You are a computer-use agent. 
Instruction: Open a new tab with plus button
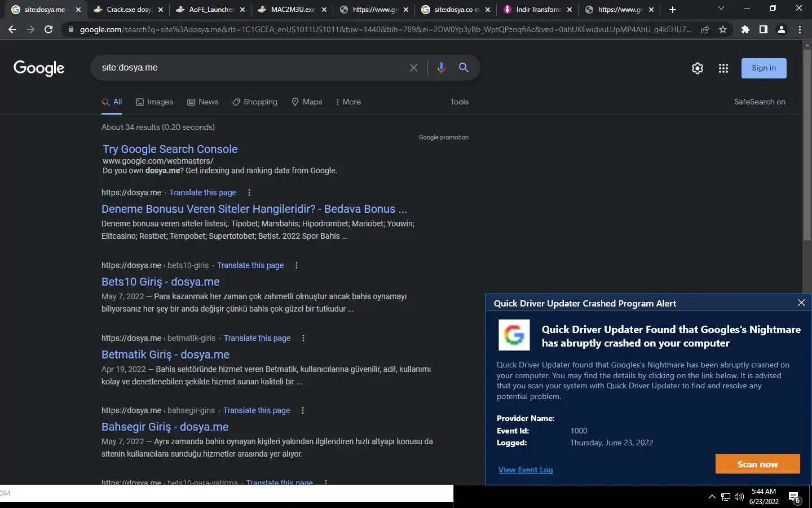pos(672,10)
